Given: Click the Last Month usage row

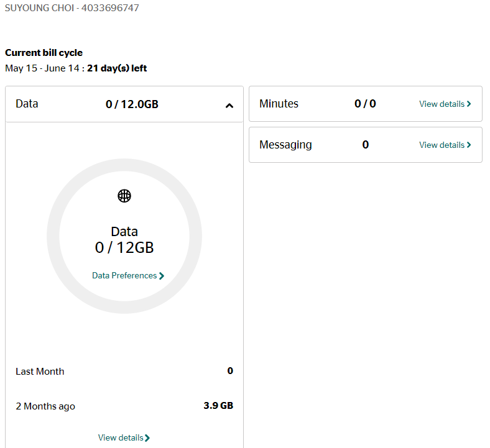Looking at the screenshot, I should click(124, 371).
